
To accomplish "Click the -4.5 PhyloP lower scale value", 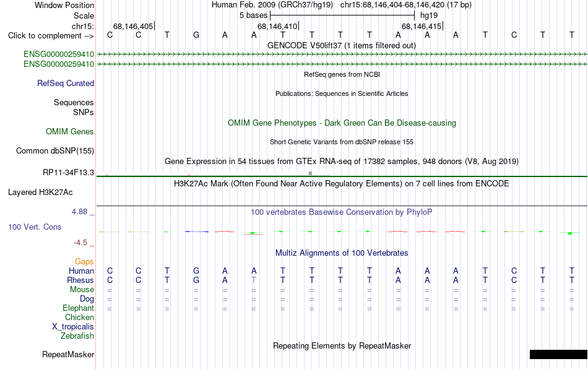I will pos(80,243).
